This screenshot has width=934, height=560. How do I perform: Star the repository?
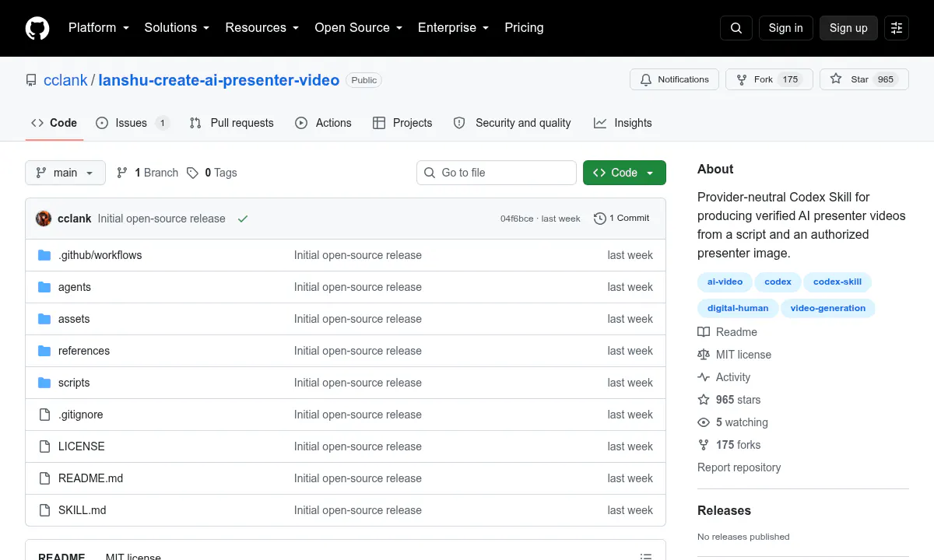(x=864, y=79)
